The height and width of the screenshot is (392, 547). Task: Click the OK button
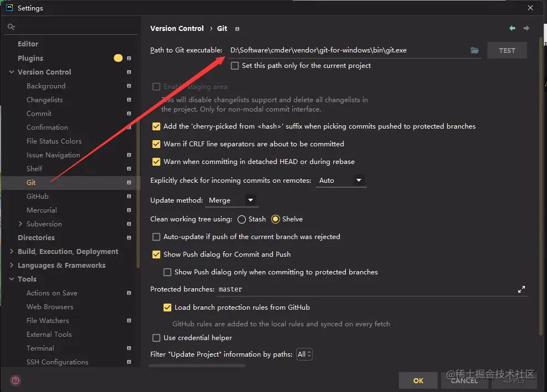tap(418, 380)
